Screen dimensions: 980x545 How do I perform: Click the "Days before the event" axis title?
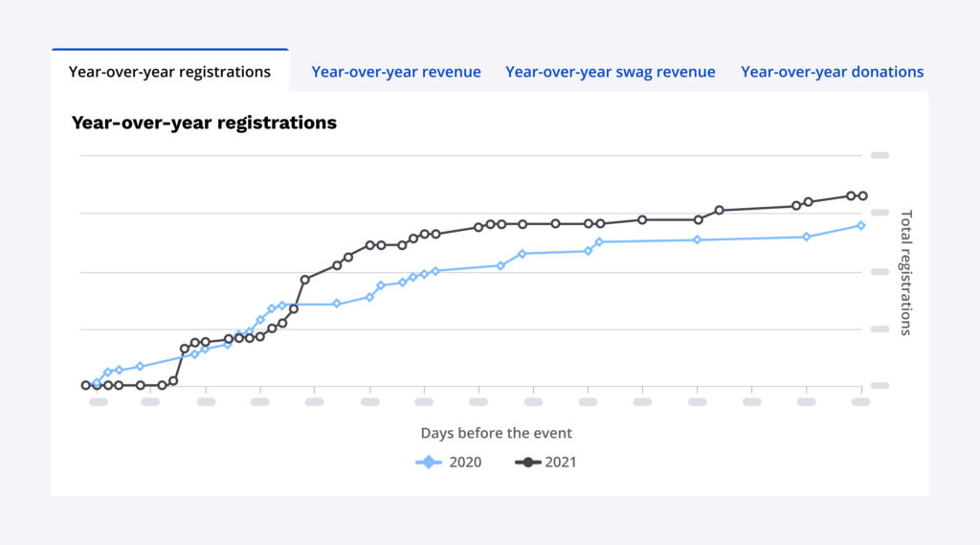coord(496,433)
